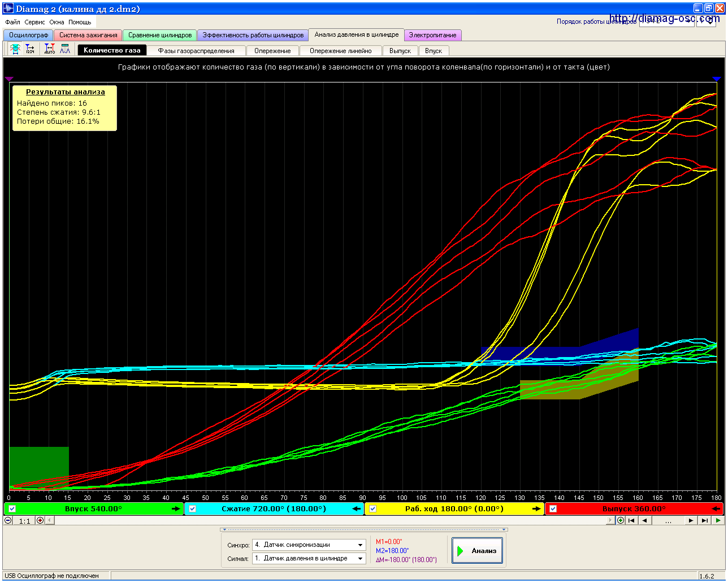Click the horizontal scrollbar left arrow

click(50, 520)
